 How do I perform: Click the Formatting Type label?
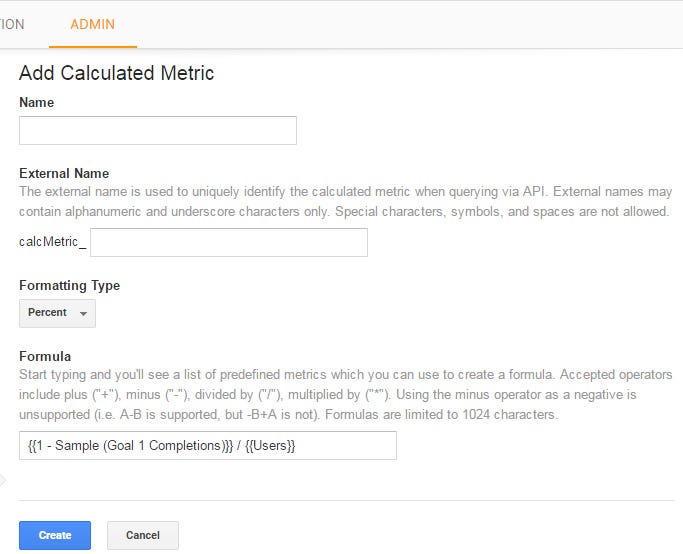[x=69, y=285]
